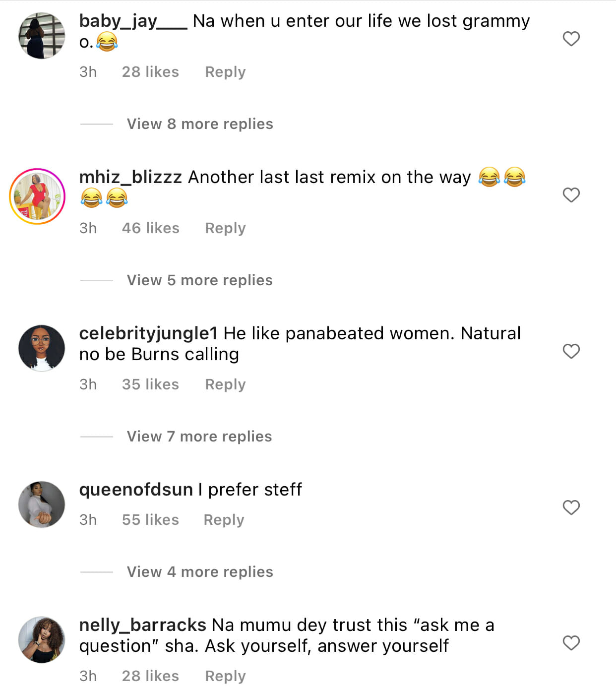Like nelly_barracks' comment heart icon

(x=571, y=643)
